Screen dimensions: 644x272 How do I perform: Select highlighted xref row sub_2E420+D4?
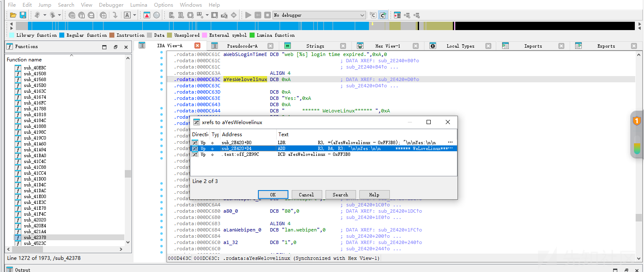pyautogui.click(x=323, y=148)
